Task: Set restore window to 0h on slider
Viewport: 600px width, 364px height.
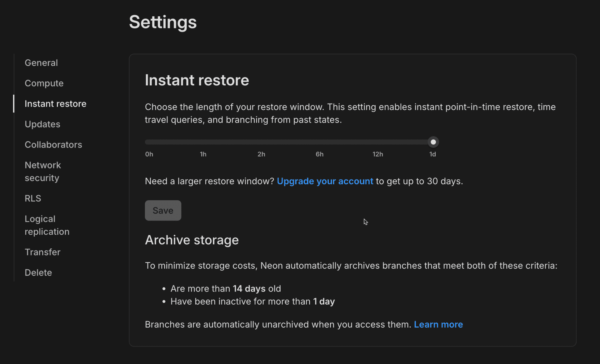Action: [x=149, y=142]
